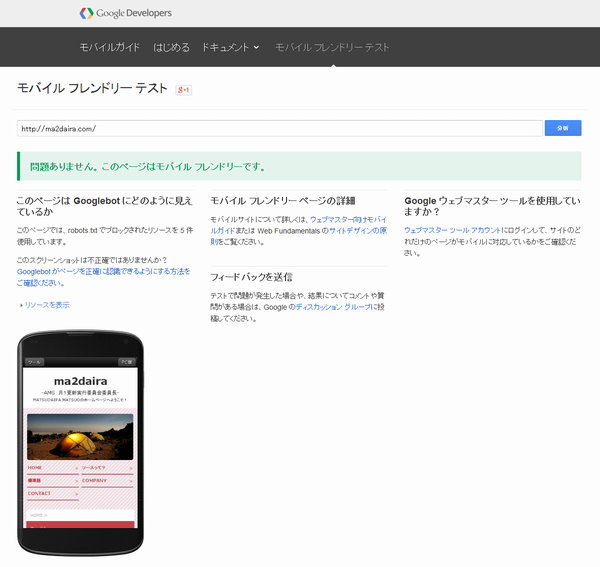
Task: Click the blue 分析 analyze button
Action: pos(563,128)
